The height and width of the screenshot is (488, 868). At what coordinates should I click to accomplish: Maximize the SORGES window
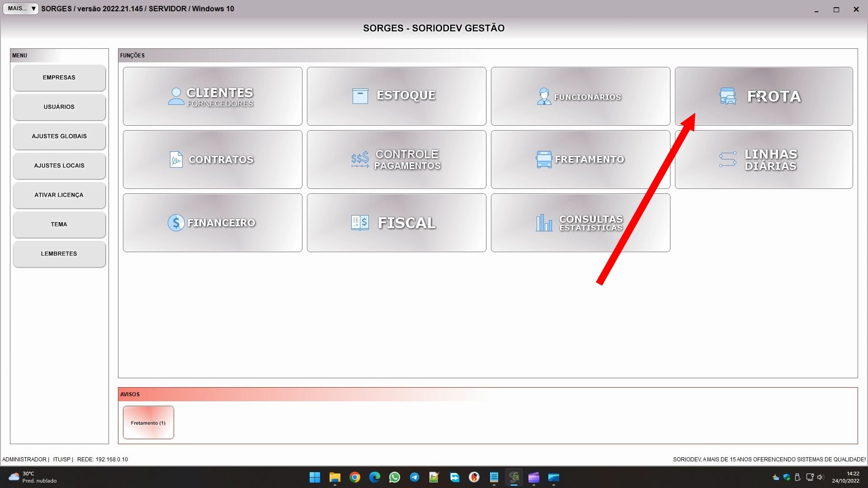click(x=836, y=9)
